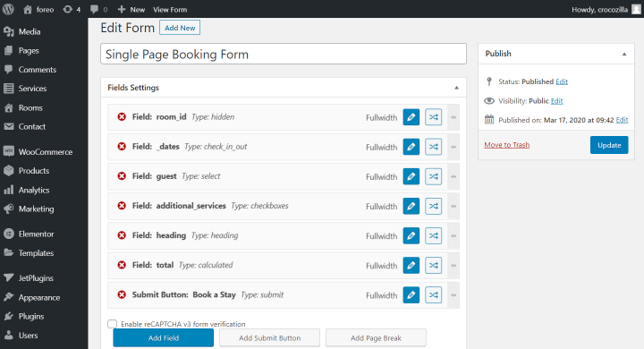Click shuffle icon on additional_services row
The image size is (644, 349).
click(x=433, y=206)
